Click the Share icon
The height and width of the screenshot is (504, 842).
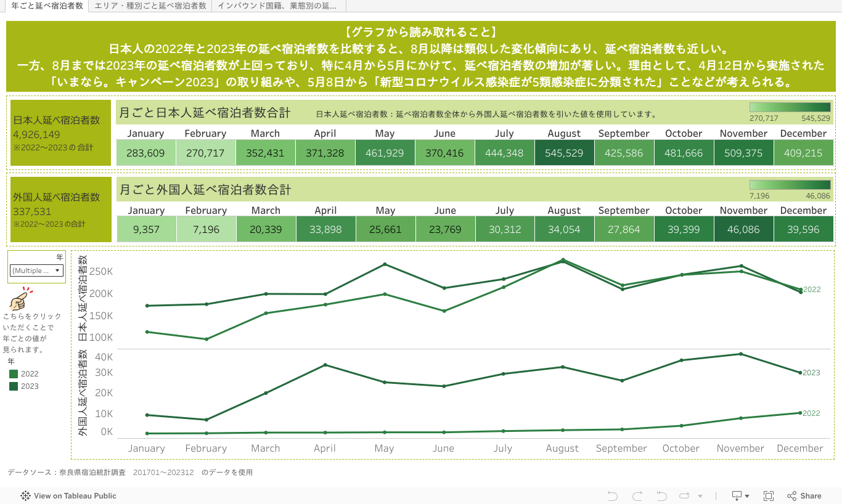(x=804, y=496)
